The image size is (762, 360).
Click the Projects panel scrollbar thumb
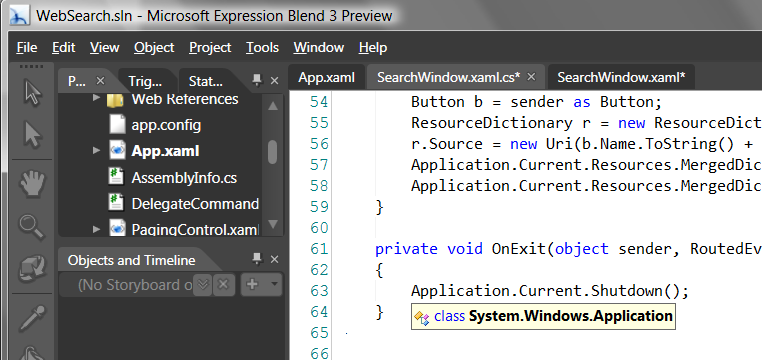[273, 152]
